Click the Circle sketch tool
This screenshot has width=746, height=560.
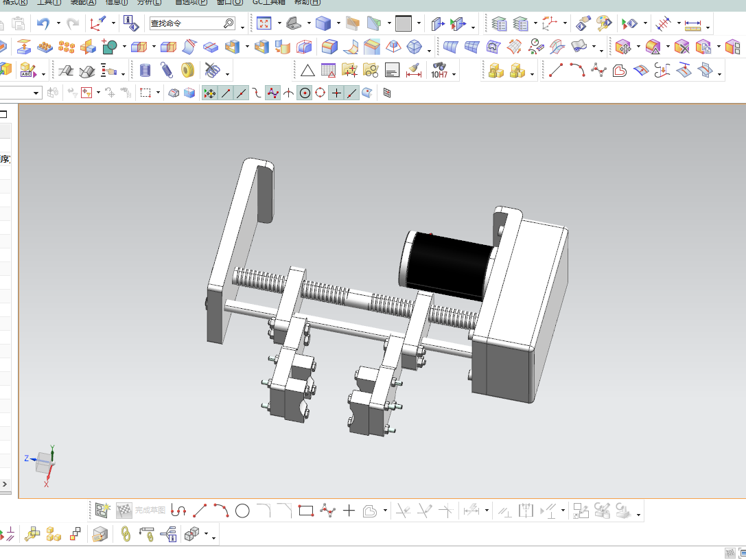[x=243, y=511]
